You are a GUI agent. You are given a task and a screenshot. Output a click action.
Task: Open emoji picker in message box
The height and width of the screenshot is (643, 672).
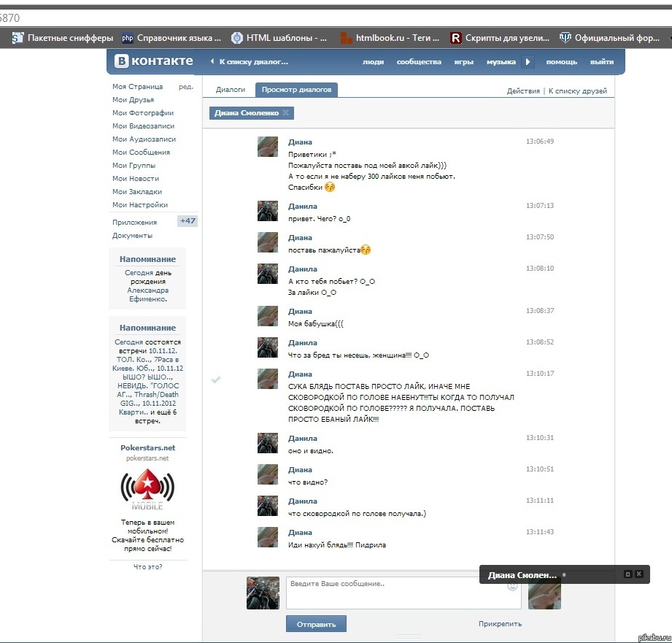[x=512, y=586]
